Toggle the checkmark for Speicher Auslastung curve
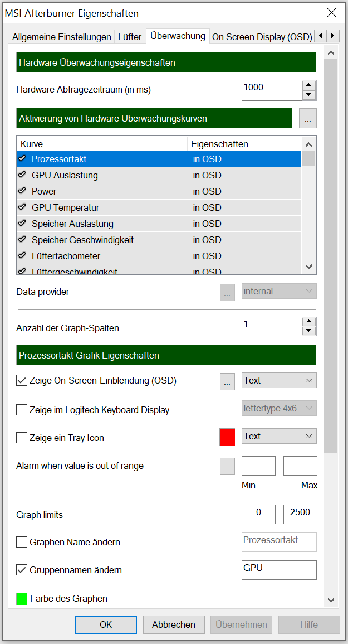 click(23, 224)
